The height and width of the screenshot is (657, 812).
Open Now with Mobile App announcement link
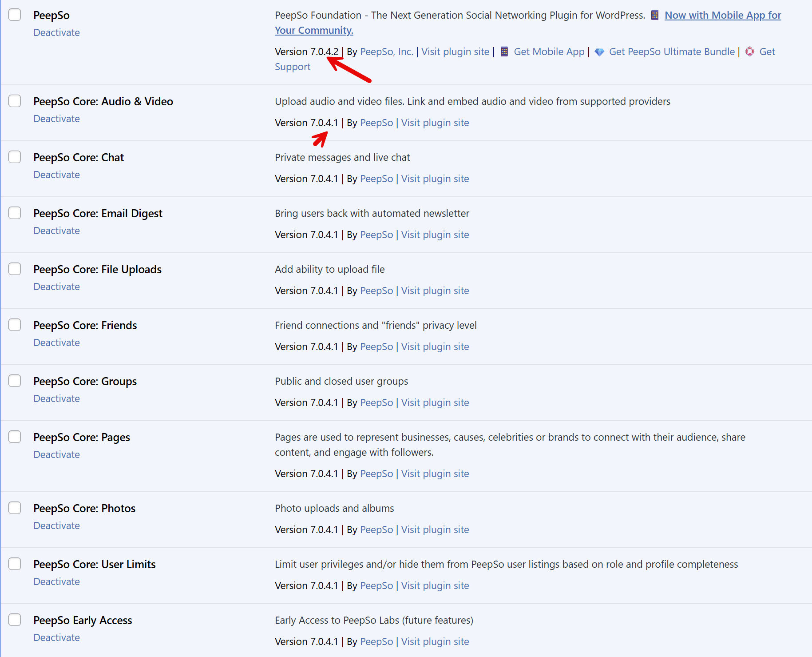click(722, 15)
